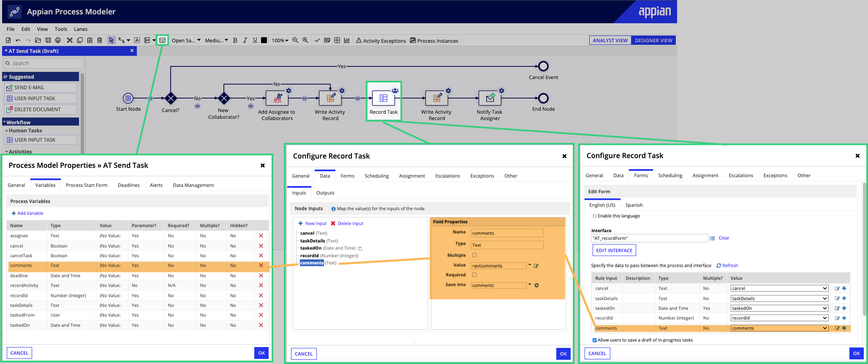Open the font size dropdown Mediu...
The image size is (868, 364).
pyautogui.click(x=217, y=41)
